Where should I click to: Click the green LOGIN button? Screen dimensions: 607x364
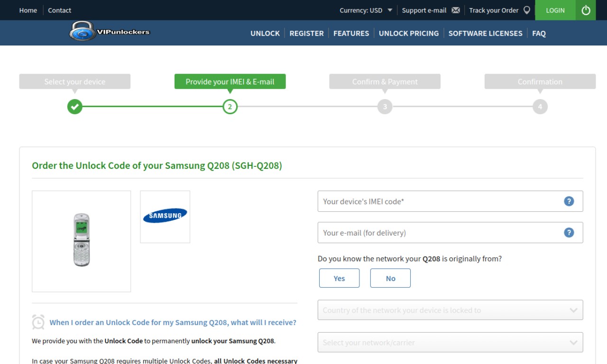coord(555,10)
